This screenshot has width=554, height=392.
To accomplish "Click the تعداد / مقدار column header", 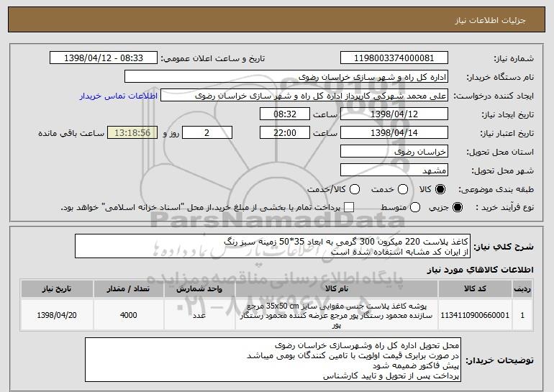I will (x=129, y=289).
